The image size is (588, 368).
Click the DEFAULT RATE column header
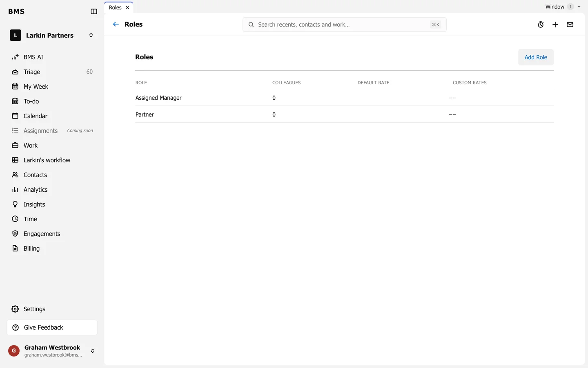pos(373,83)
